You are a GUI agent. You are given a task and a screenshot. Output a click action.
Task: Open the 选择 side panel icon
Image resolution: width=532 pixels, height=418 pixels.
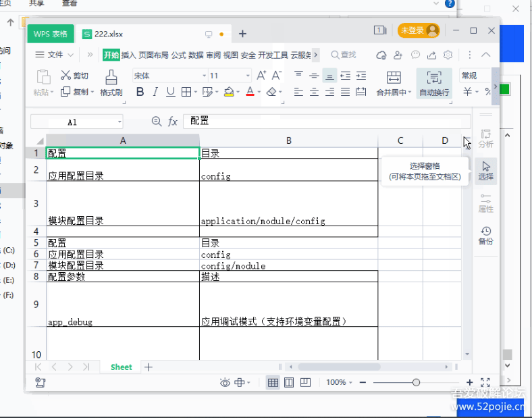tap(486, 171)
